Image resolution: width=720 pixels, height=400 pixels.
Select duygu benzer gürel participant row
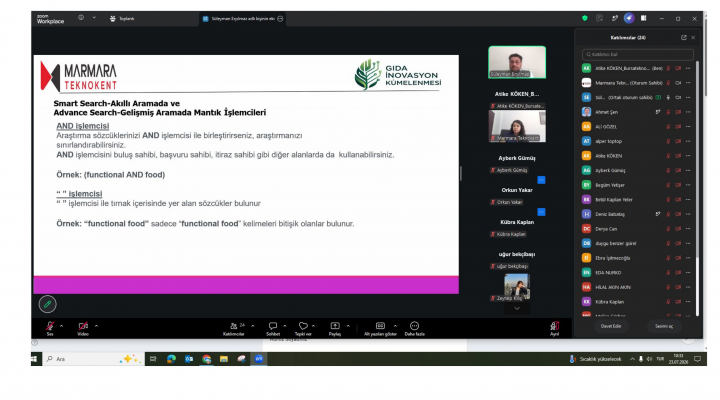(637, 243)
